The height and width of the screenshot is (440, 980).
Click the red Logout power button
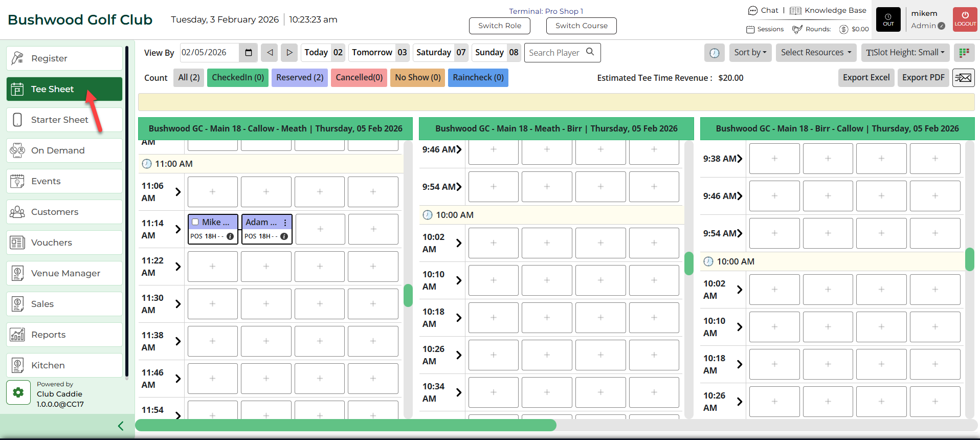(965, 19)
